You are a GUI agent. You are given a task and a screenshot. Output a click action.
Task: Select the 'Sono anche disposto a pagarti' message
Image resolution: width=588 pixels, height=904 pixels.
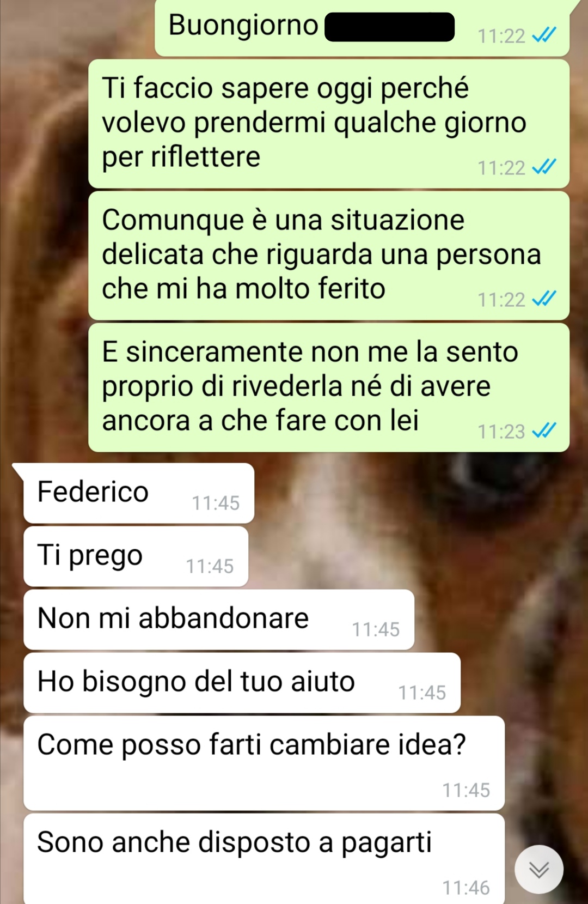click(264, 859)
